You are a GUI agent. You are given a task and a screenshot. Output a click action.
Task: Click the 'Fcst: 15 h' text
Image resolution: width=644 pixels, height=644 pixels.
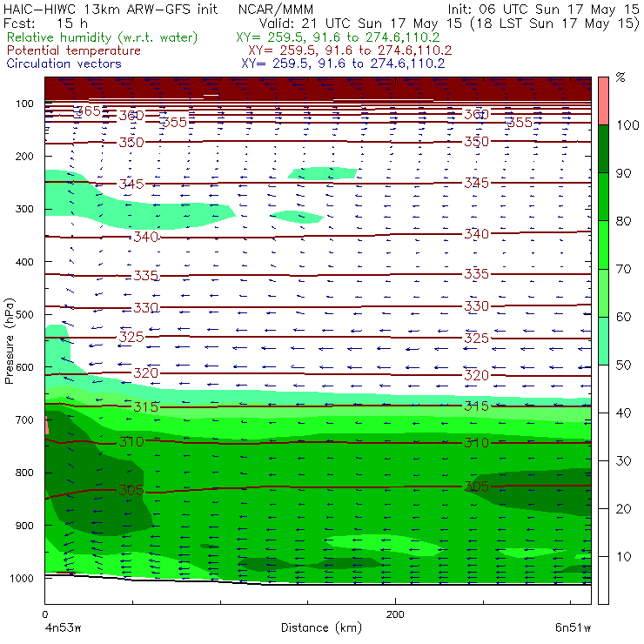click(45, 23)
